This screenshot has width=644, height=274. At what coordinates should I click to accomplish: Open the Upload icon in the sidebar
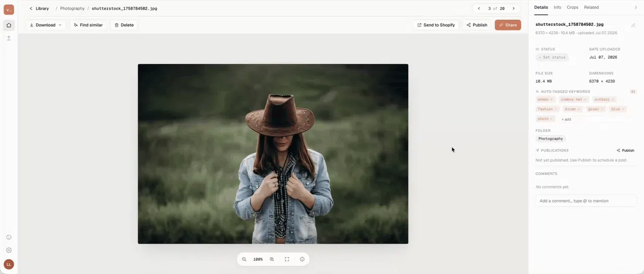click(x=9, y=38)
